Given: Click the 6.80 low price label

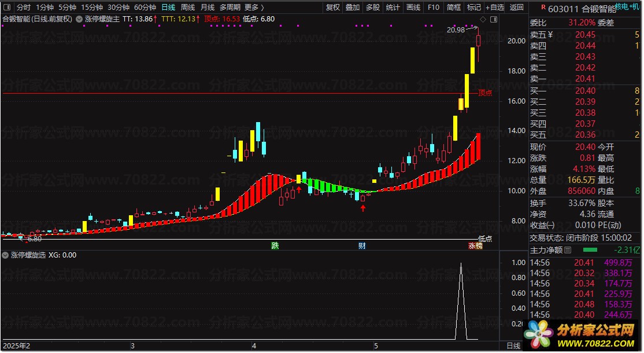Looking at the screenshot, I should tap(35, 239).
